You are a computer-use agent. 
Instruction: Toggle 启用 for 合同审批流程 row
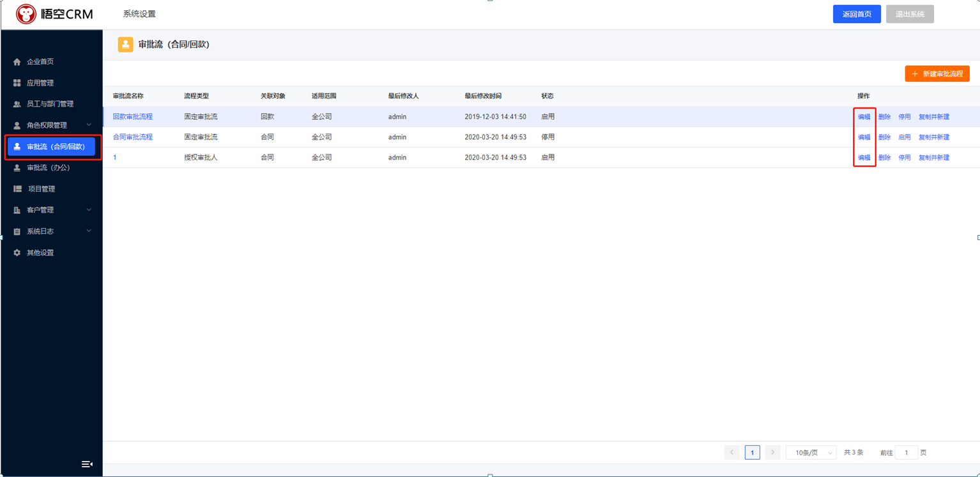tap(905, 137)
